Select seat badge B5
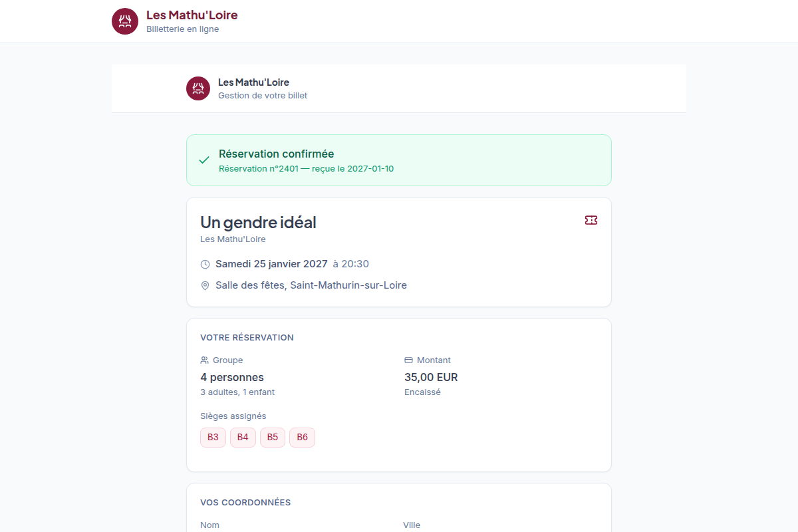The image size is (798, 532). pyautogui.click(x=273, y=438)
